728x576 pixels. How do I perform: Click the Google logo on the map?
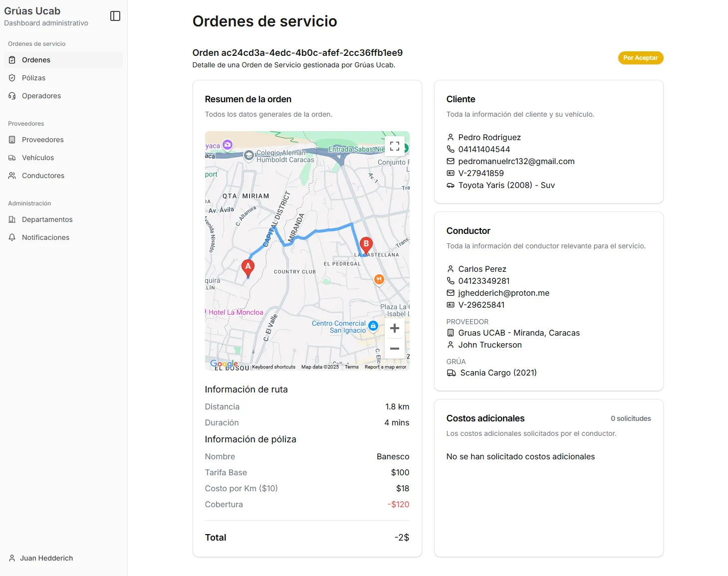click(224, 364)
